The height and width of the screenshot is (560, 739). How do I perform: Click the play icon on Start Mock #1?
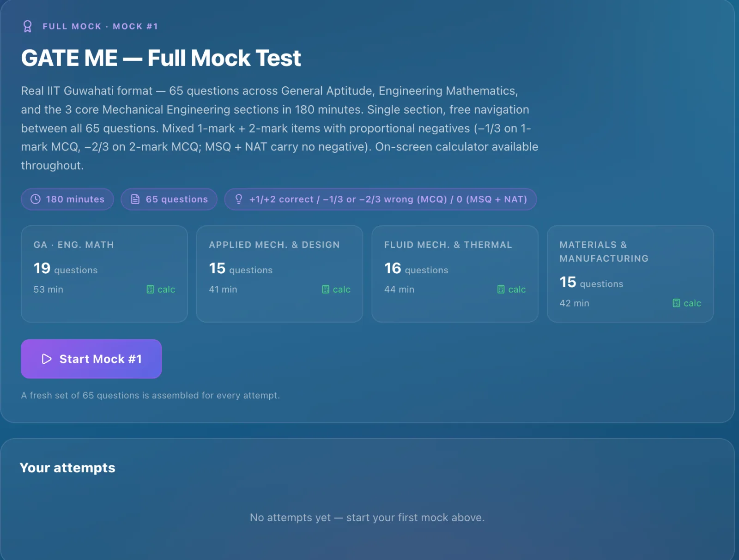tap(47, 359)
